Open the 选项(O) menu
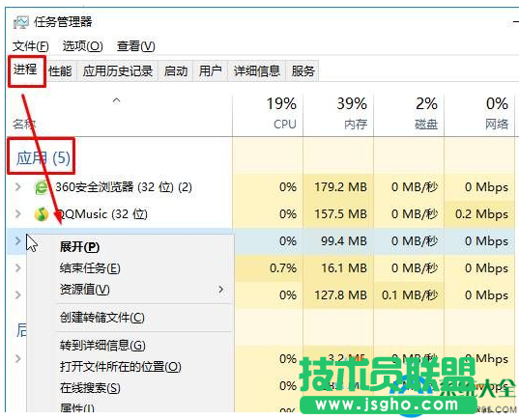The width and height of the screenshot is (519, 420). [x=83, y=46]
